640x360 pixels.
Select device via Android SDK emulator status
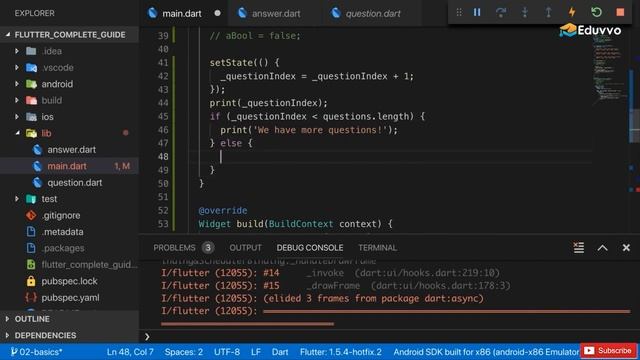[x=486, y=352]
